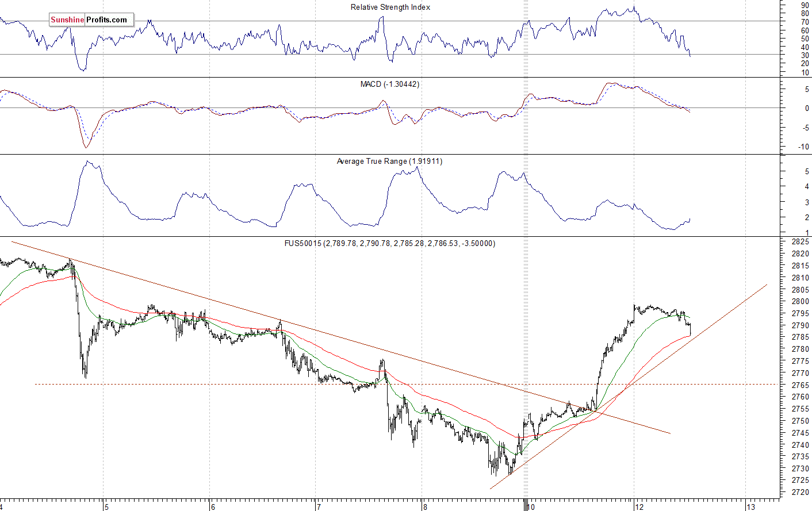Viewport: 812px width, 511px height.
Task: Click the 2825 price axis label
Action: tap(800, 242)
